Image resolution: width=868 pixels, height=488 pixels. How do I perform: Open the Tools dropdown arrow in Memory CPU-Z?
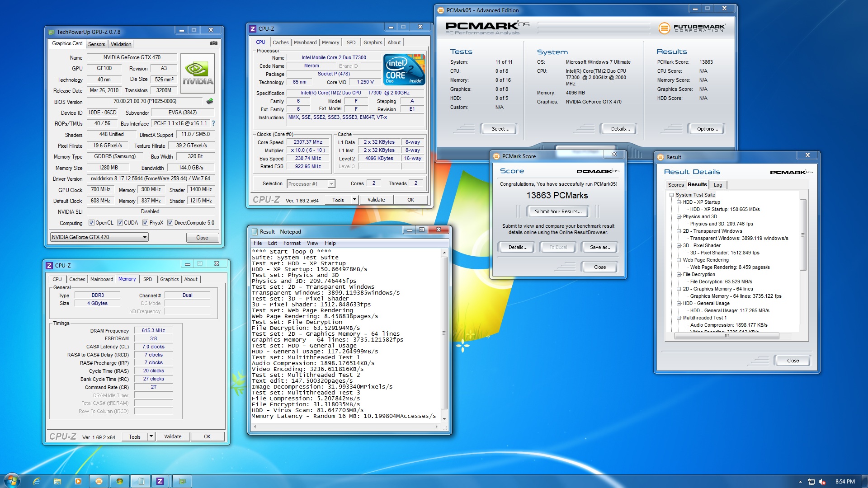point(151,436)
